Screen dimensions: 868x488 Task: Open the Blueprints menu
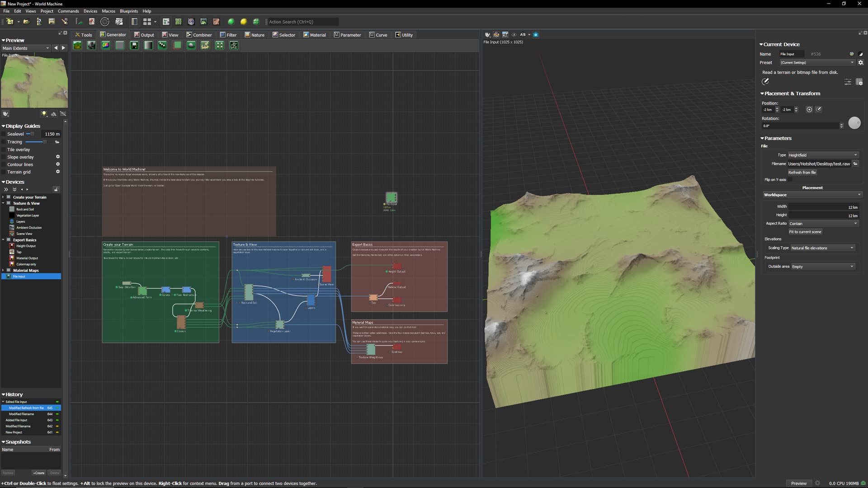click(129, 11)
